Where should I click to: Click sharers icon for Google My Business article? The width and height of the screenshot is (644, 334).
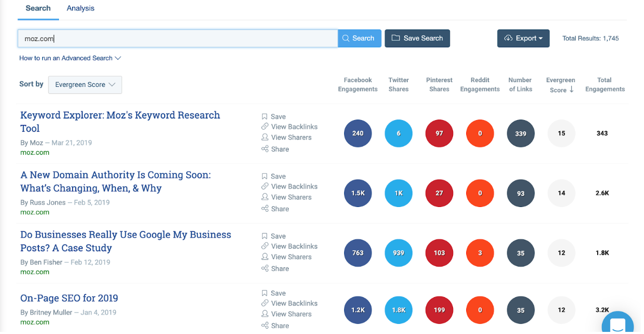(x=265, y=257)
